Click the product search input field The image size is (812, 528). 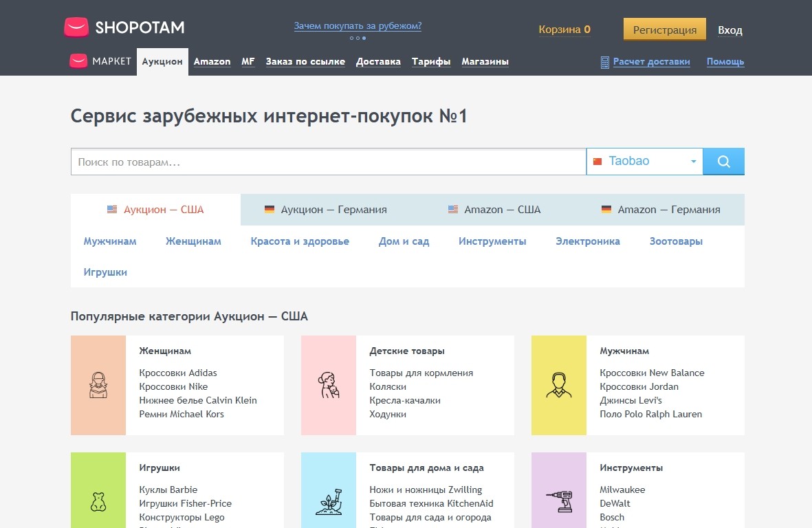(329, 162)
